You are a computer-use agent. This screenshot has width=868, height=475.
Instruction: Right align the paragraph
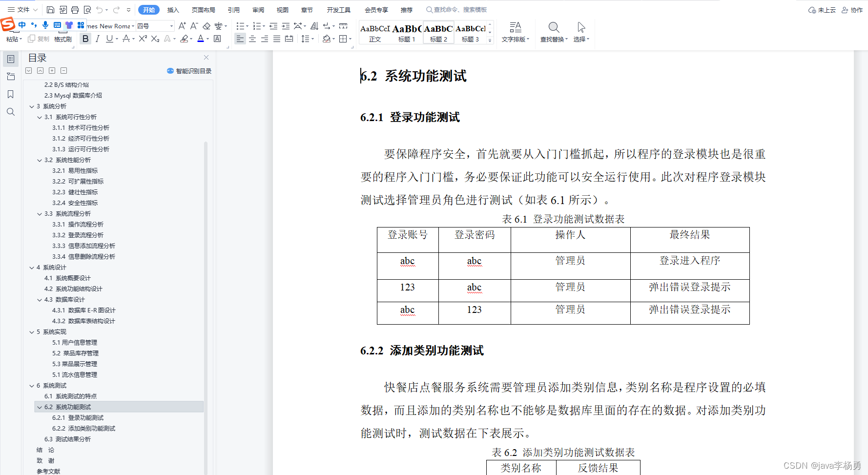point(265,39)
